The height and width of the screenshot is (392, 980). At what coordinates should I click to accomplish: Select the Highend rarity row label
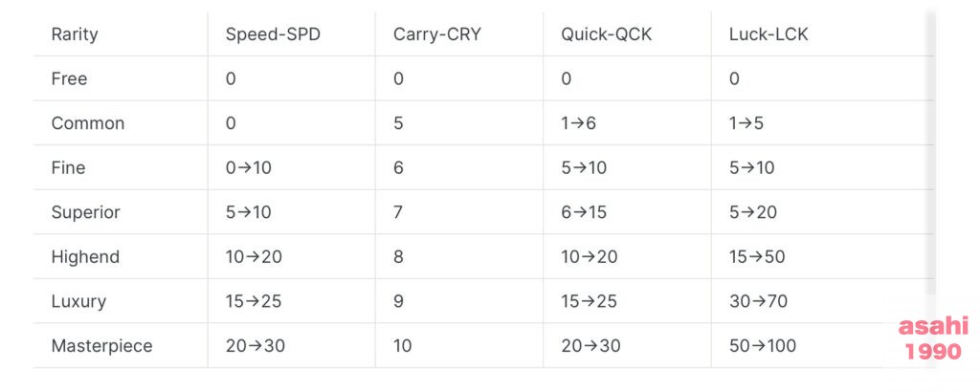click(x=85, y=256)
